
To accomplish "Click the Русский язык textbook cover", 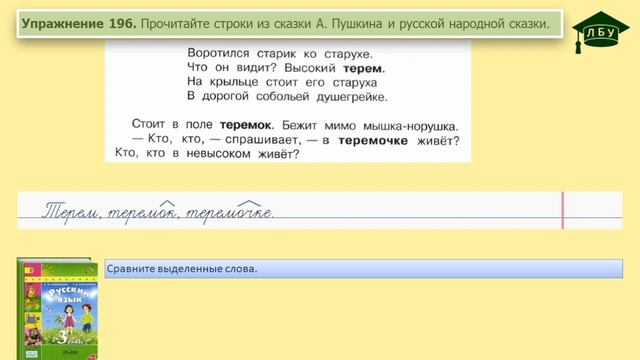I will [x=58, y=309].
